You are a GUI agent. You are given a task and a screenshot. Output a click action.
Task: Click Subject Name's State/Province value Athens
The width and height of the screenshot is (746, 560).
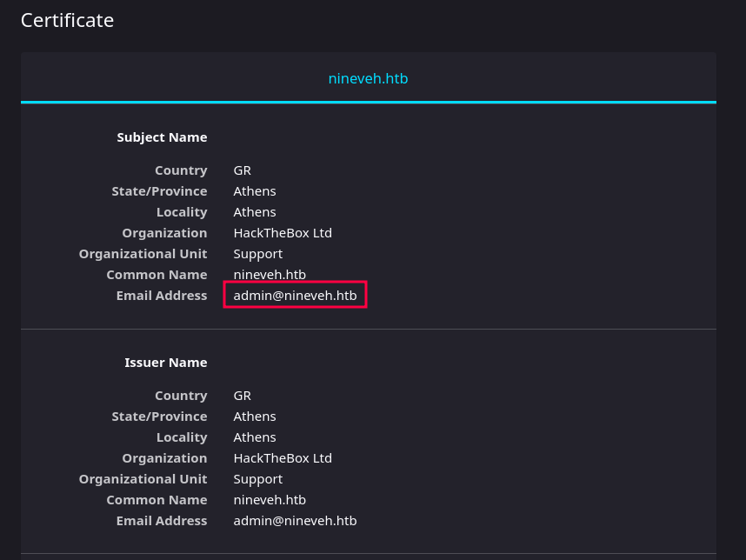click(255, 191)
